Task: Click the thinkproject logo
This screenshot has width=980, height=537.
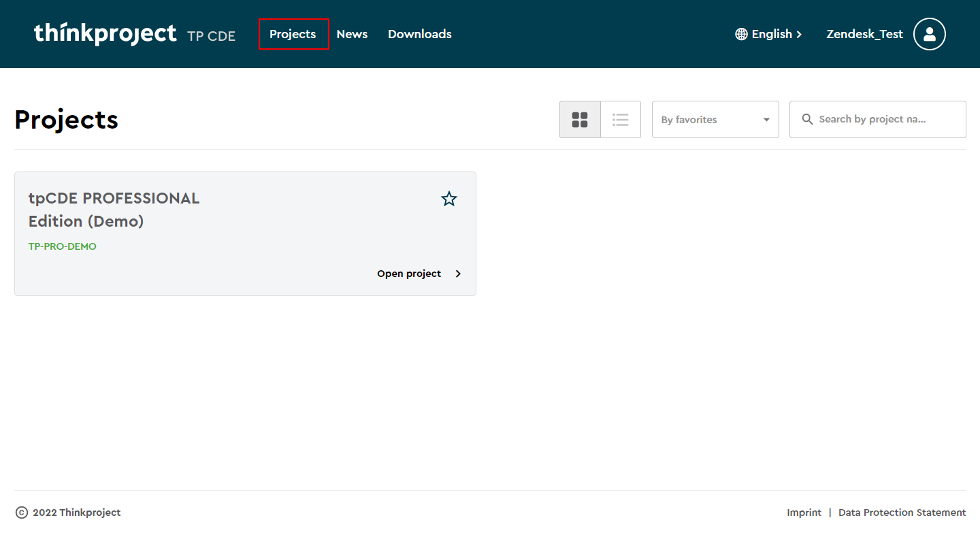Action: point(105,33)
